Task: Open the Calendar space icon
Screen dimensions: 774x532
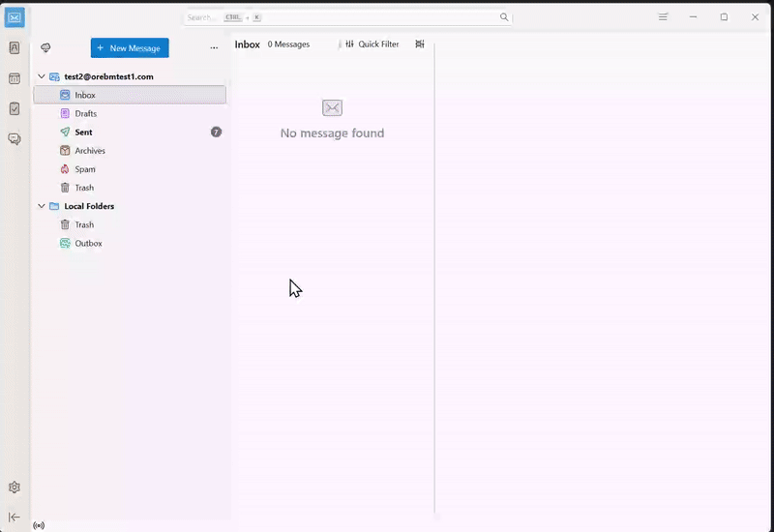Action: pos(15,78)
